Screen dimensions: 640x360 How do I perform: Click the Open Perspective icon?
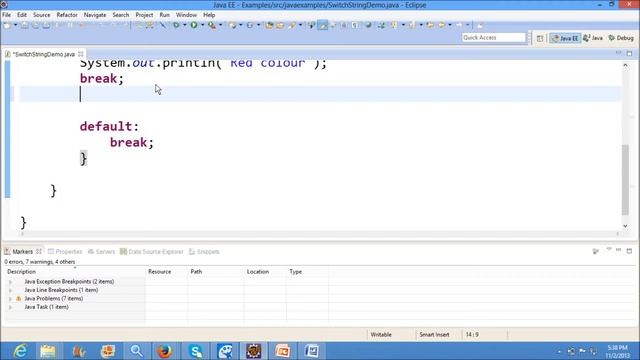tap(540, 38)
